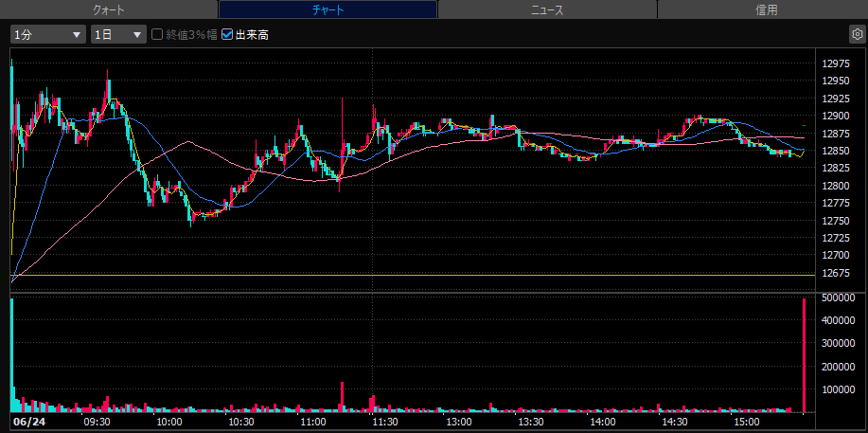Image resolution: width=868 pixels, height=433 pixels.
Task: Expand the 1日 period dropdown
Action: (x=118, y=34)
